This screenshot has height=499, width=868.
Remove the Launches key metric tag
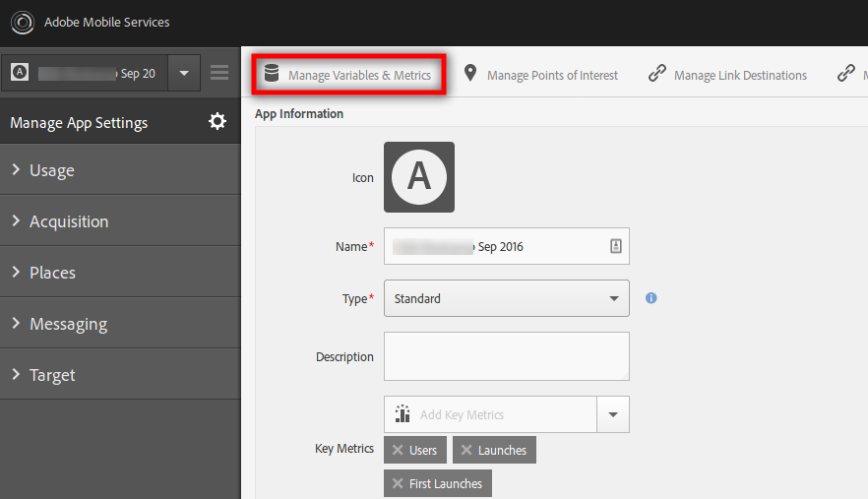[x=466, y=450]
